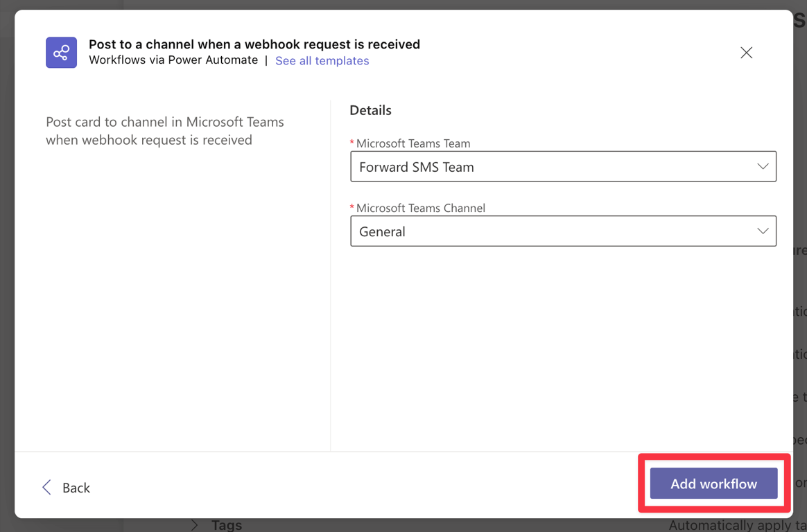The width and height of the screenshot is (807, 532).
Task: Click the Tags heading behind the dialog
Action: tap(227, 525)
